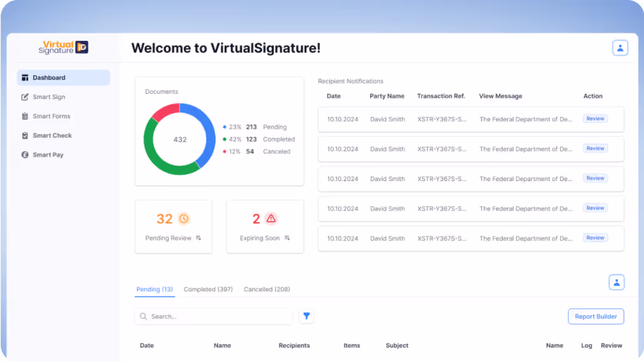644x362 pixels.
Task: Select Smart Check in the sidebar
Action: [52, 135]
